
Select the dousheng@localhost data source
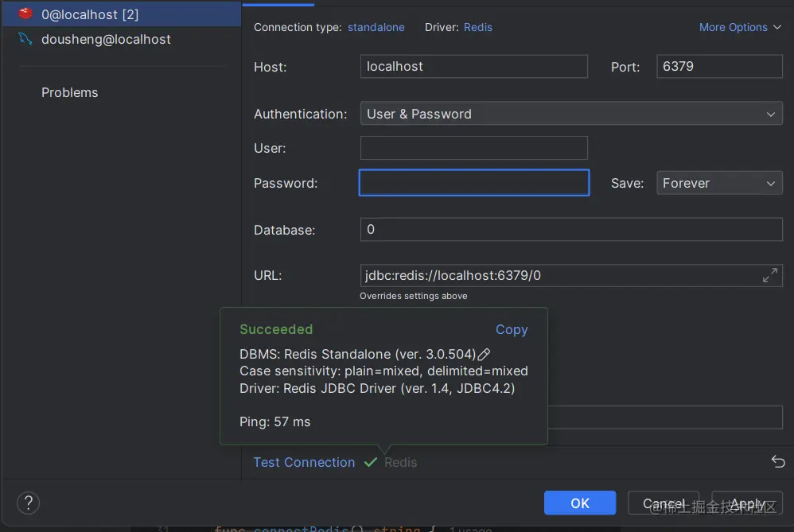pos(106,39)
